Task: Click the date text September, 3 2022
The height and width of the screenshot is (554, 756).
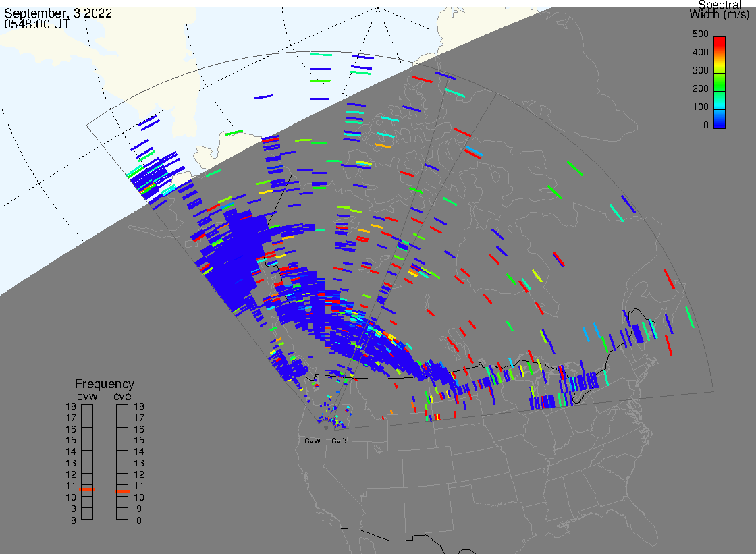Action: 58,13
